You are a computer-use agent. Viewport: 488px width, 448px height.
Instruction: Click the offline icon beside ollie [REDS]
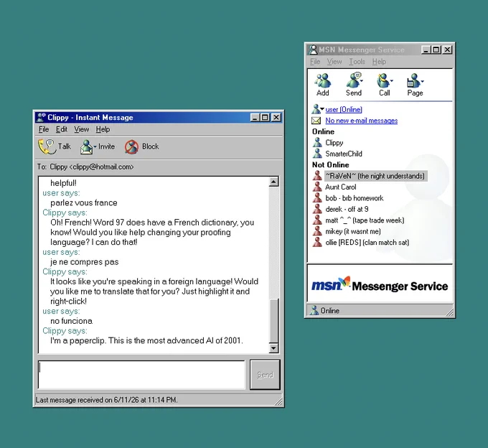pos(317,242)
